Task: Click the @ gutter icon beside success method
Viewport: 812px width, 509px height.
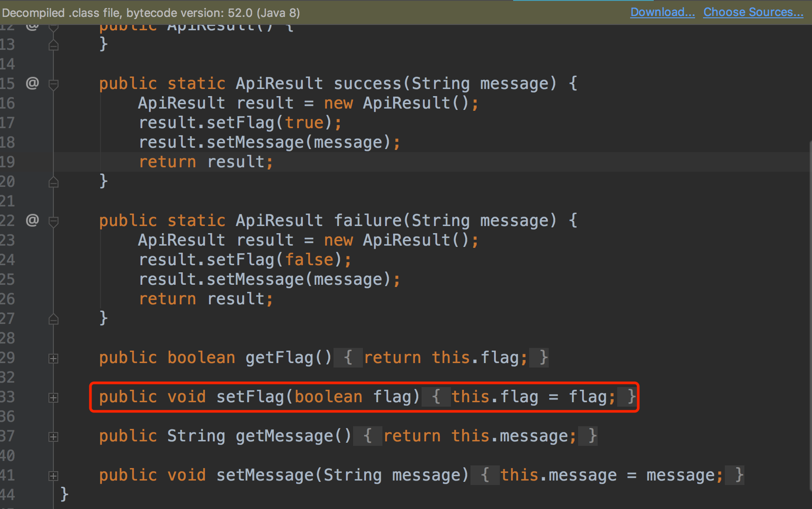Action: coord(32,83)
